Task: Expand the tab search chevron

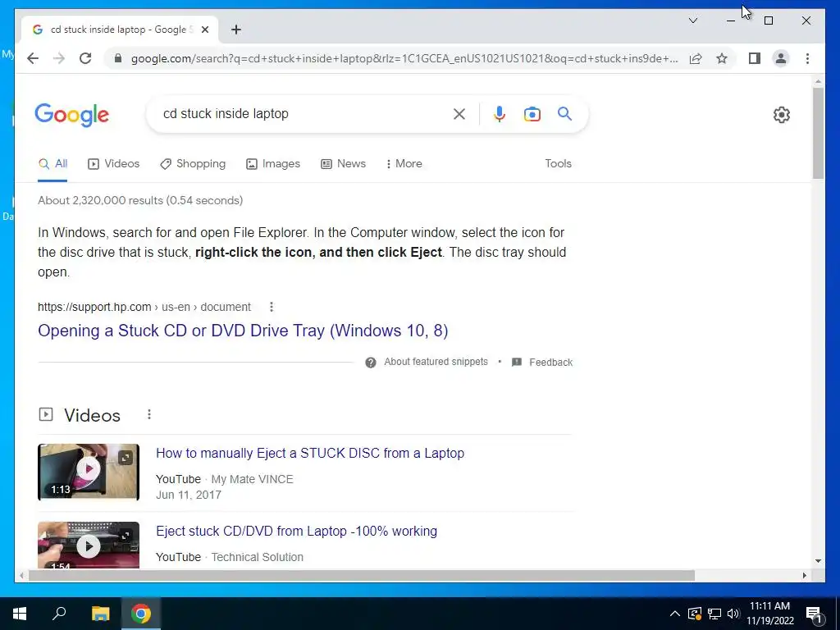Action: point(692,21)
